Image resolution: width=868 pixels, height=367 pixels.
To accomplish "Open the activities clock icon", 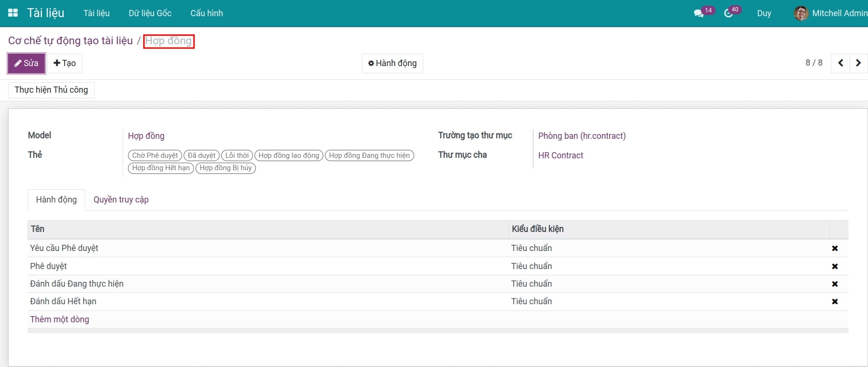I will click(x=728, y=13).
